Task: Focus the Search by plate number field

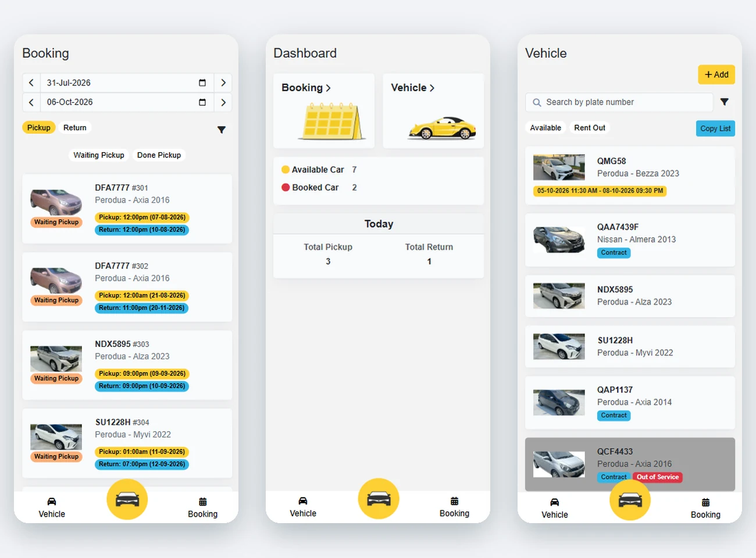Action: (619, 102)
